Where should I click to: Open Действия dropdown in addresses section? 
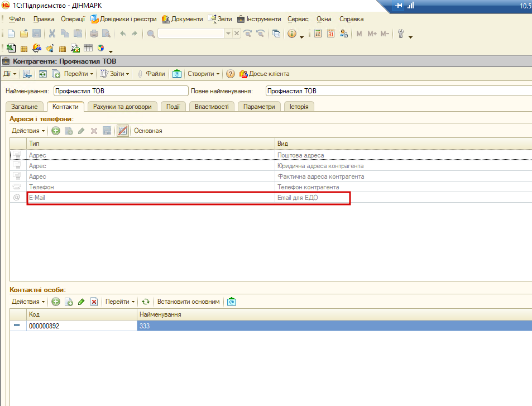coord(28,131)
